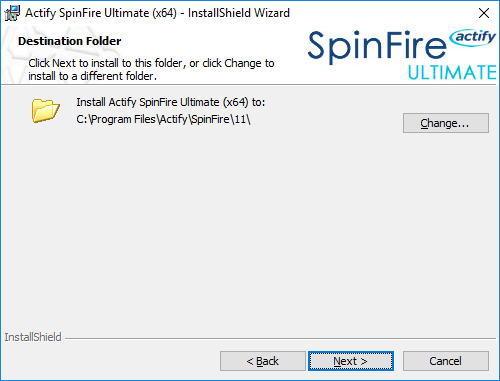
Task: Go to previous step with Back
Action: point(262,361)
